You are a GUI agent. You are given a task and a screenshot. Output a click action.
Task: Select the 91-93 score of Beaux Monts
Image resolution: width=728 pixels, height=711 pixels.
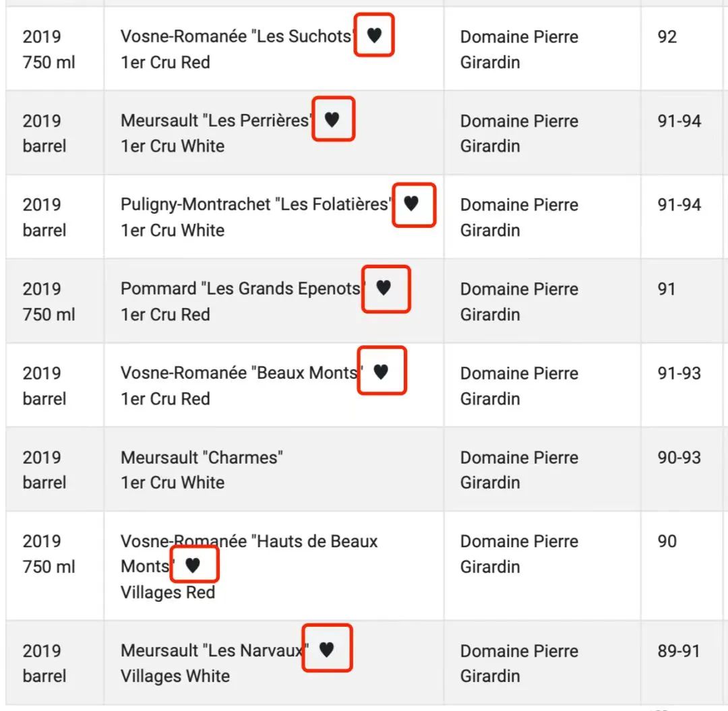coord(679,373)
